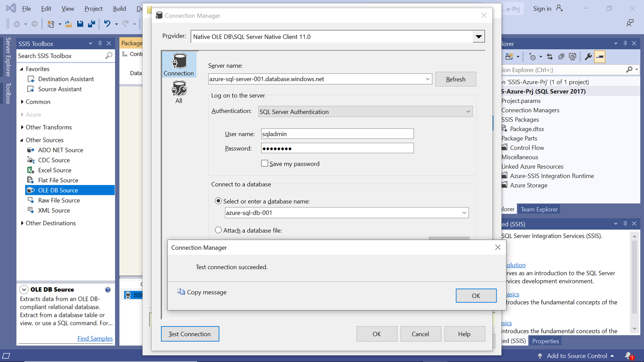Click OK in Test connection succeeded dialog
The height and width of the screenshot is (362, 644).
coord(476,296)
